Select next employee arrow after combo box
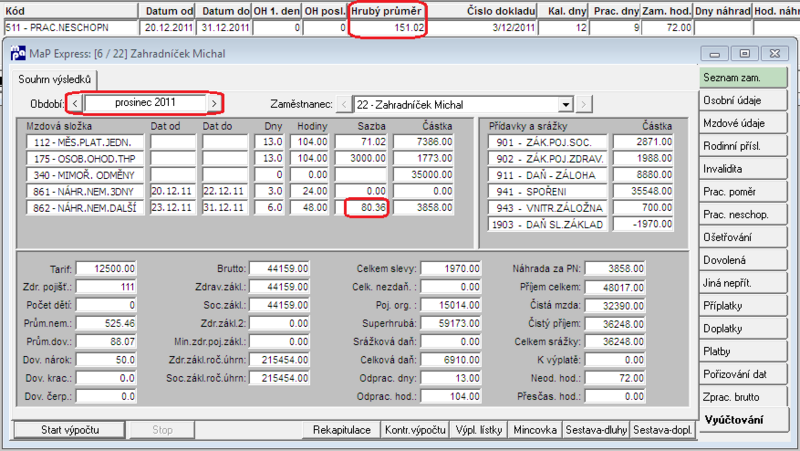This screenshot has height=451, width=800. (x=584, y=105)
